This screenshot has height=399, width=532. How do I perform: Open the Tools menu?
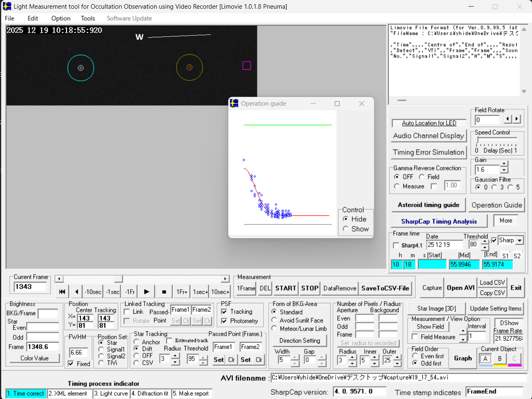(x=88, y=18)
